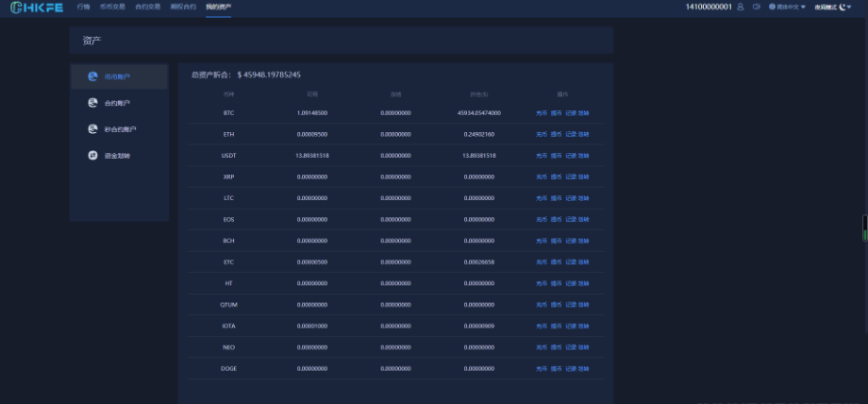Click 记录 in the ETC row
This screenshot has width=868, height=404.
click(x=571, y=261)
